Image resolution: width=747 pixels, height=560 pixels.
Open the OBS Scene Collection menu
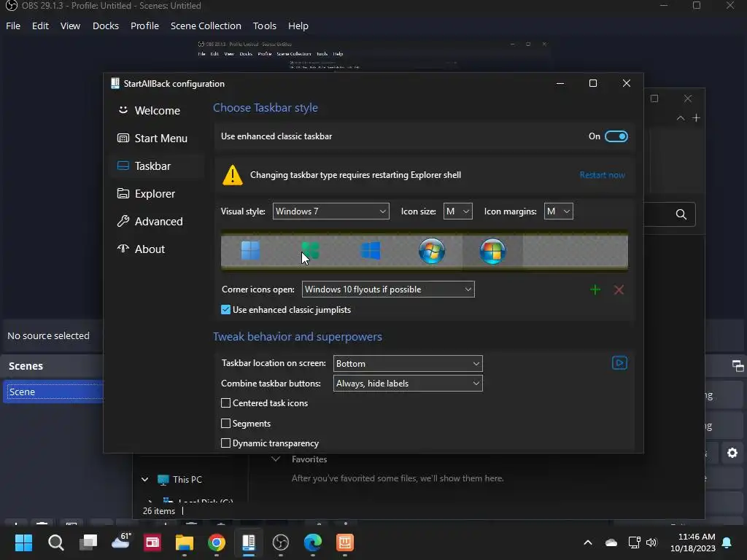pos(206,26)
